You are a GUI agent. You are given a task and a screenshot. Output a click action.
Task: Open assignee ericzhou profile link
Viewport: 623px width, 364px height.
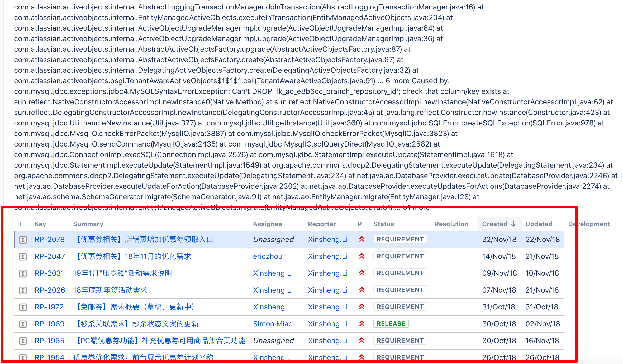[x=268, y=256]
